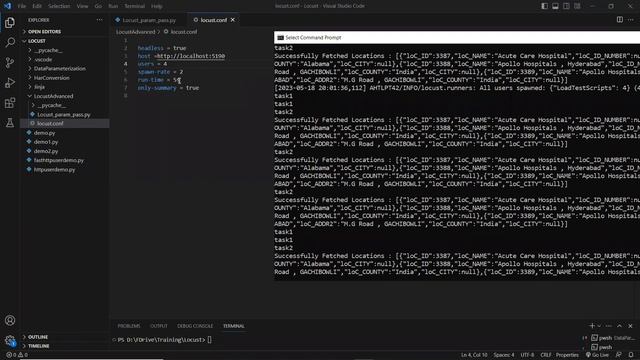This screenshot has width=640, height=360.
Task: Open editor more actions ellipsis
Action: [631, 20]
